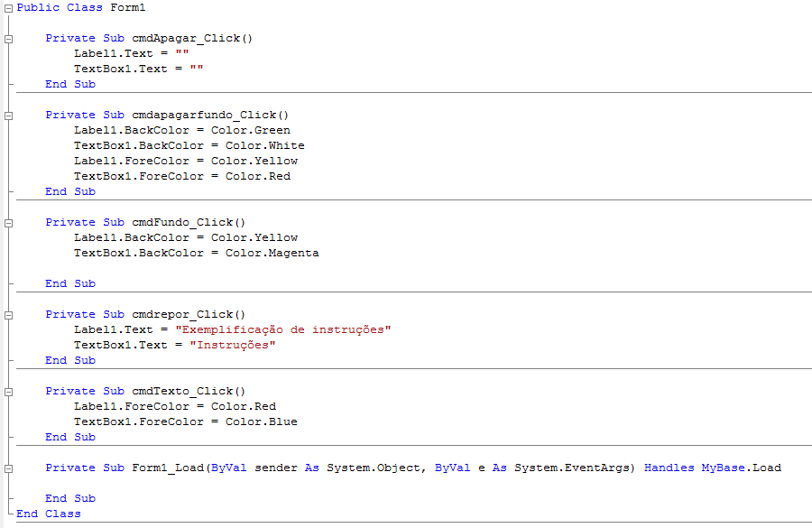Click the Form1 class name
The height and width of the screenshot is (528, 812).
click(128, 8)
